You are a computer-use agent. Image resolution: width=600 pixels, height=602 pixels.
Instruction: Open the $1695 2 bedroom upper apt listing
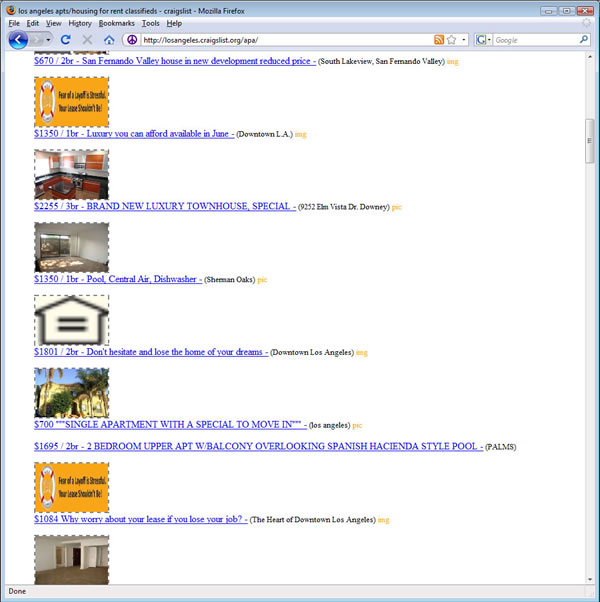pos(257,446)
